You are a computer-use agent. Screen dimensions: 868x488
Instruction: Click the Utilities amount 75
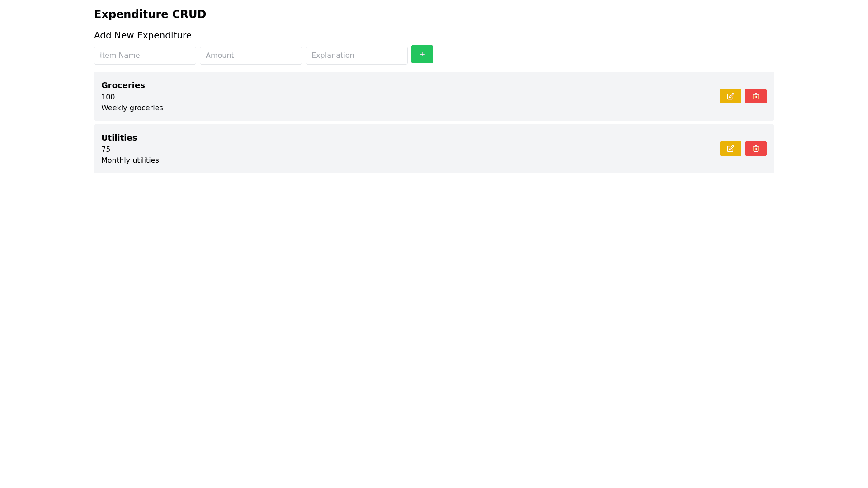click(x=106, y=150)
